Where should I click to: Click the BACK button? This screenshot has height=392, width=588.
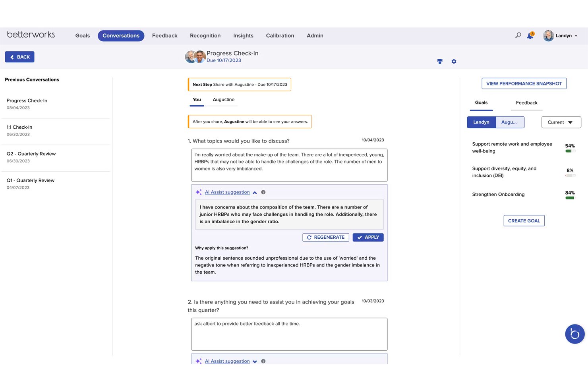pos(19,57)
